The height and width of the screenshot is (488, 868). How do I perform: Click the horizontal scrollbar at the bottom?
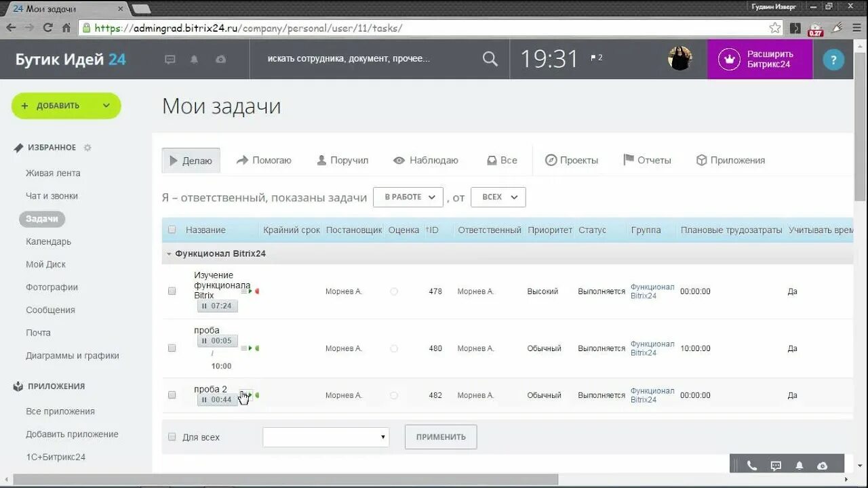point(285,480)
